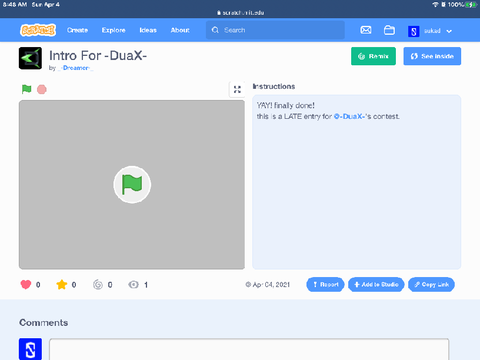
Task: Open the project author's avatar thumbnail
Action: pyautogui.click(x=30, y=58)
